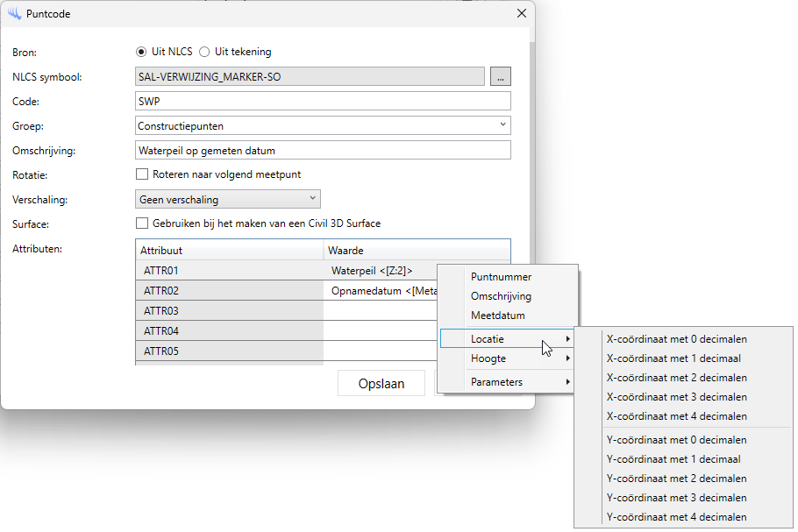Image resolution: width=798 pixels, height=532 pixels.
Task: Open the Groep dropdown list
Action: [x=323, y=126]
